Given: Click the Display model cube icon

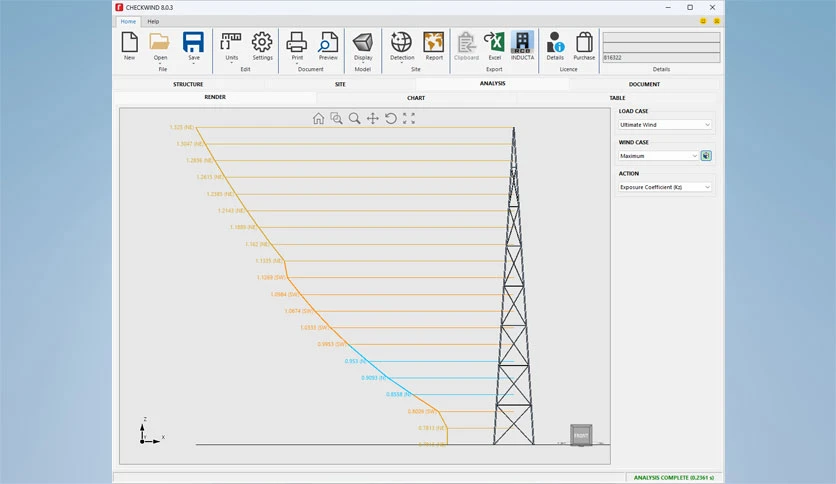Looking at the screenshot, I should [363, 45].
